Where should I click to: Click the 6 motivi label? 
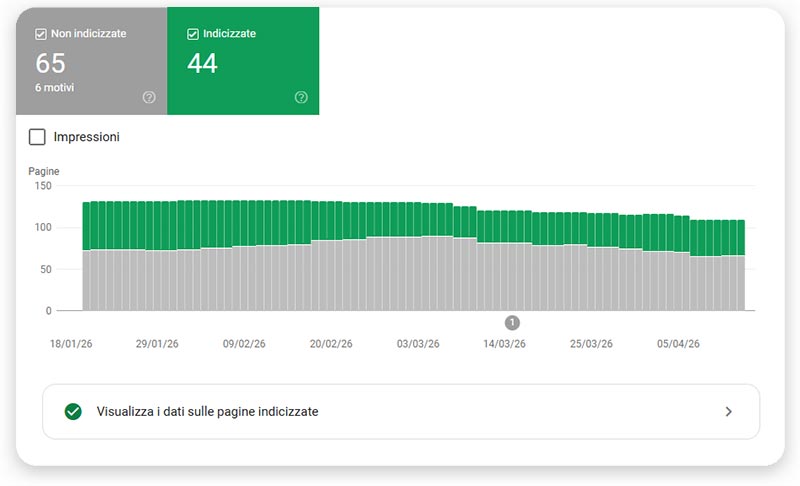pyautogui.click(x=54, y=88)
